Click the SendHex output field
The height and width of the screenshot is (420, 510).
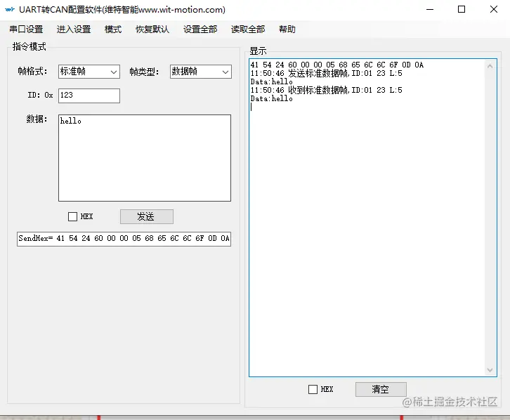[x=124, y=239]
